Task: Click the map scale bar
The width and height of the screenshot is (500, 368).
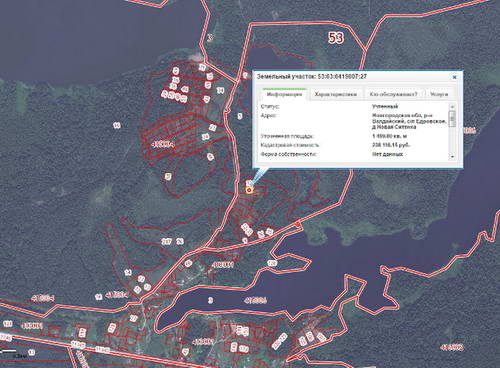Action: coord(8,351)
